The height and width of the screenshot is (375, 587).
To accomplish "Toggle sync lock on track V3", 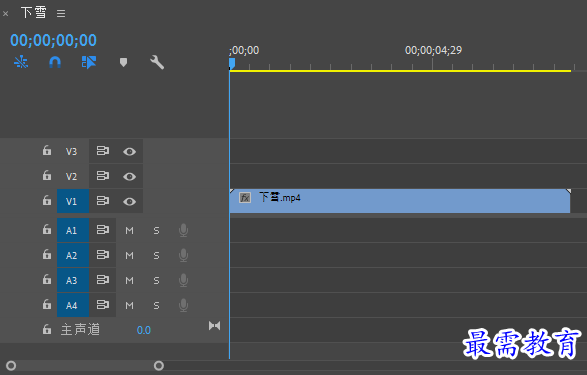I will [103, 151].
